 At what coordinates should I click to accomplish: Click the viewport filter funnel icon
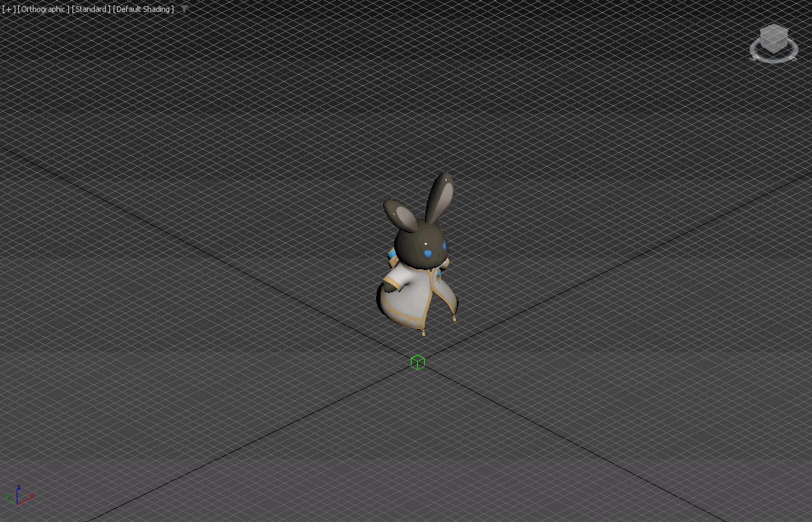coord(184,9)
